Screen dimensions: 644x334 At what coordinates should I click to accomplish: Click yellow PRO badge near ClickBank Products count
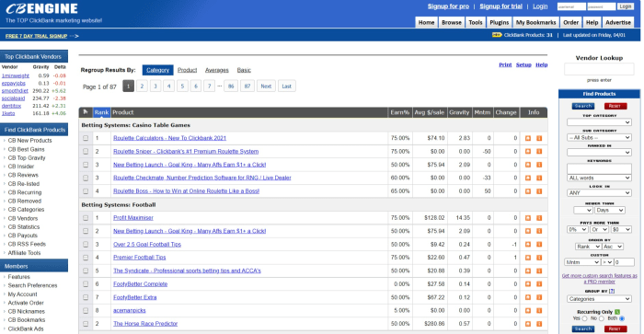(x=497, y=35)
